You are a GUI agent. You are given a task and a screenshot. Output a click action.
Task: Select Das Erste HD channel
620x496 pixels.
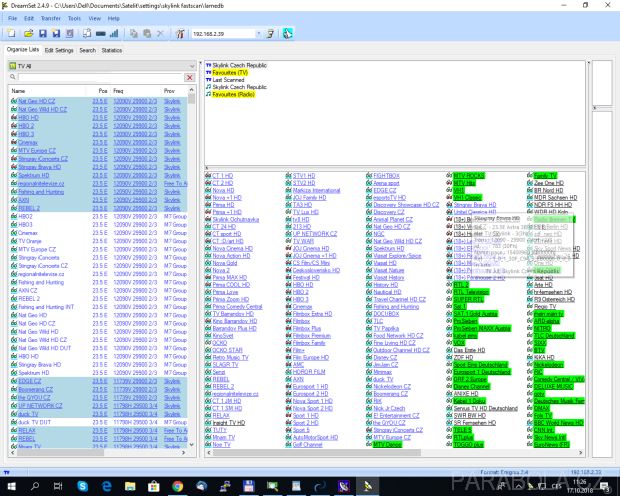[469, 350]
